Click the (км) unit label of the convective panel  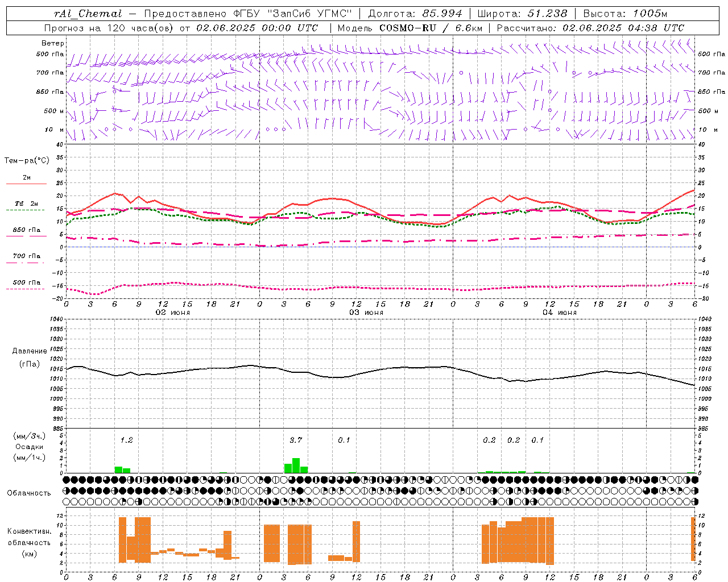[x=30, y=554]
